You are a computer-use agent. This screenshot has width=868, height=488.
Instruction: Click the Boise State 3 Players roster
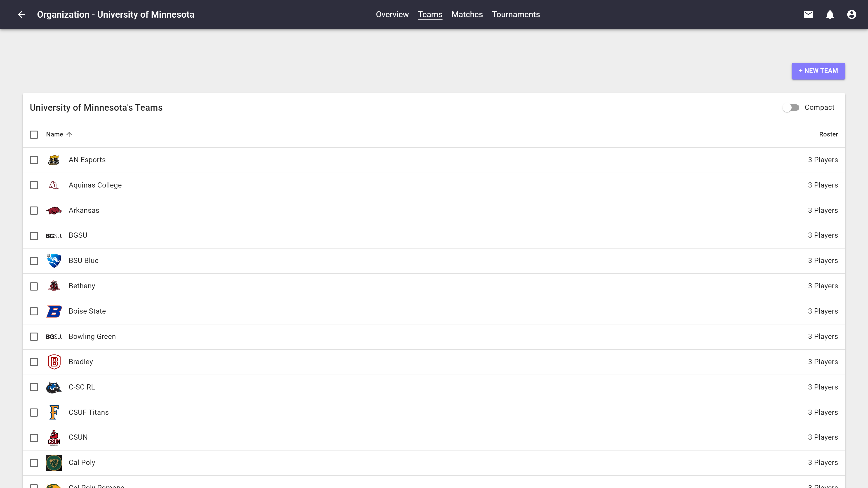point(823,311)
